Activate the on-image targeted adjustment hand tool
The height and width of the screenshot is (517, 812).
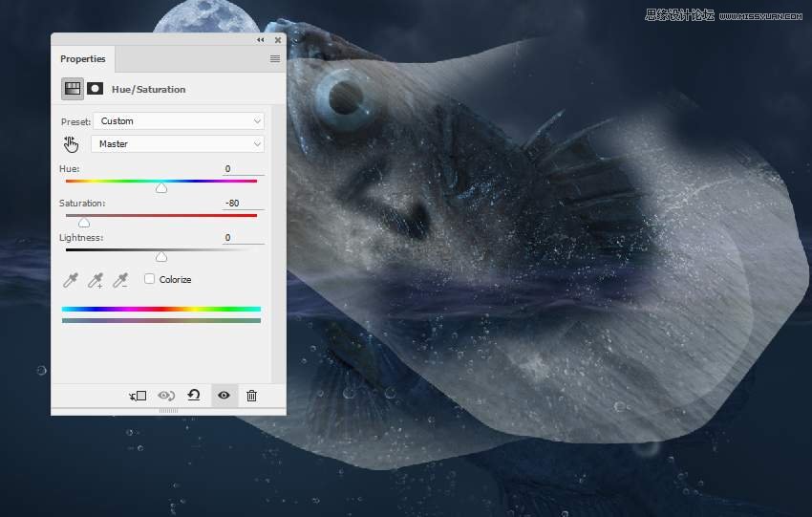pos(72,144)
